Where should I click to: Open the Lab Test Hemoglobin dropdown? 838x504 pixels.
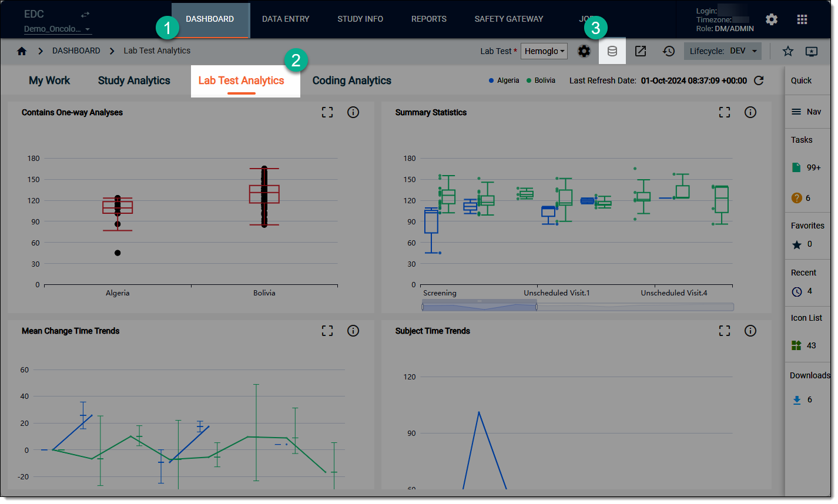[x=544, y=51]
